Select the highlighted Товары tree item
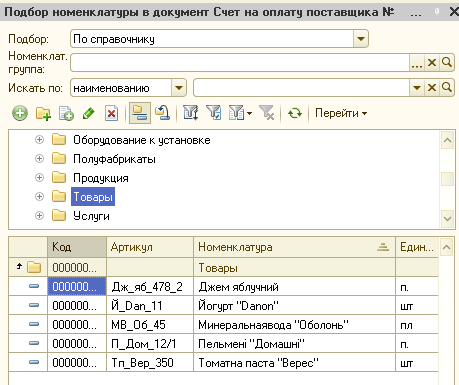The image size is (459, 385). pos(93,197)
